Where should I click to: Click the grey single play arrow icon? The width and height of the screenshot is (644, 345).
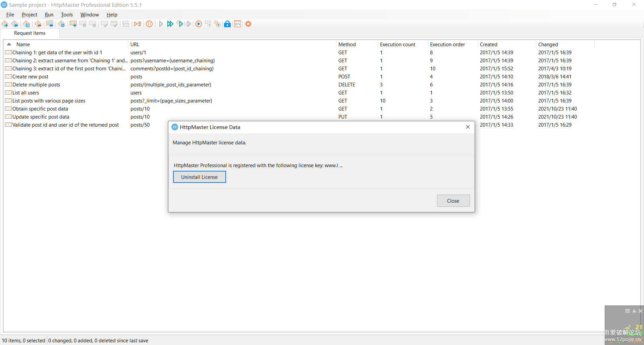[161, 24]
